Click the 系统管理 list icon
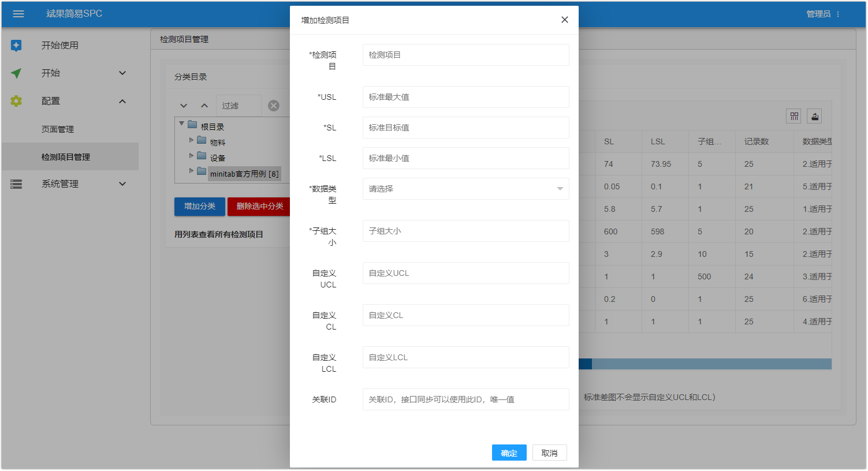Viewport: 868px width, 471px height. click(x=16, y=184)
